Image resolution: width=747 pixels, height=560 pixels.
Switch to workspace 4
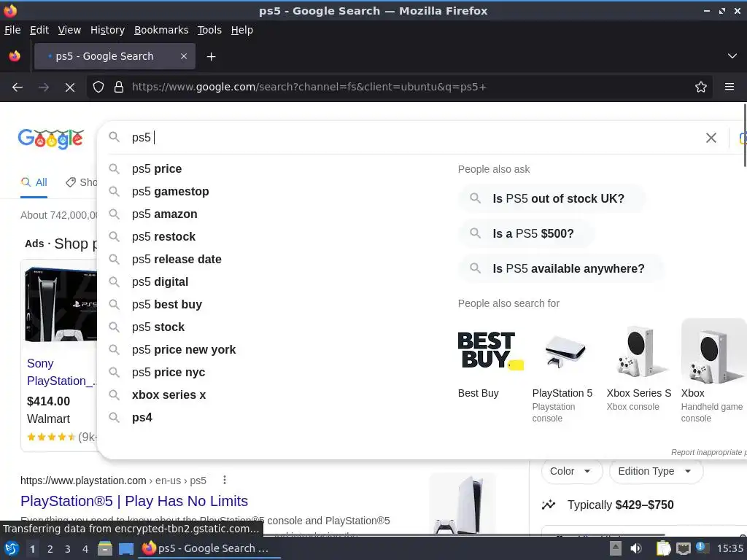click(x=85, y=549)
